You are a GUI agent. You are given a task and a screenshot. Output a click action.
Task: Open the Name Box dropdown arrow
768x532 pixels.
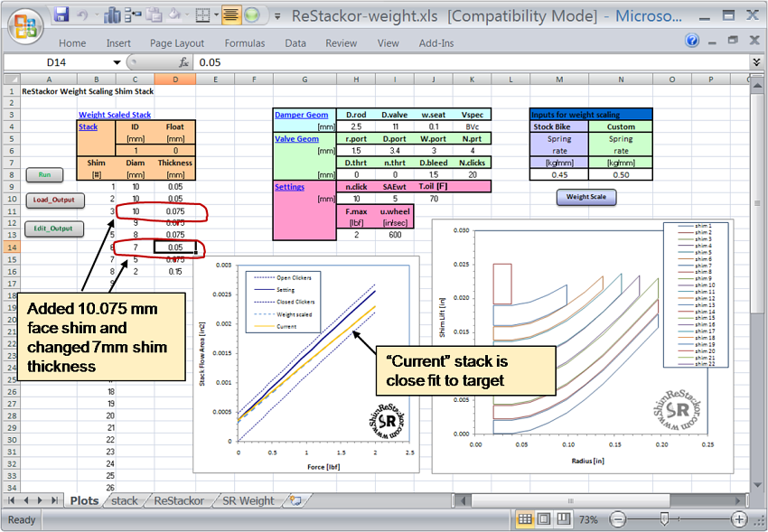pyautogui.click(x=117, y=62)
